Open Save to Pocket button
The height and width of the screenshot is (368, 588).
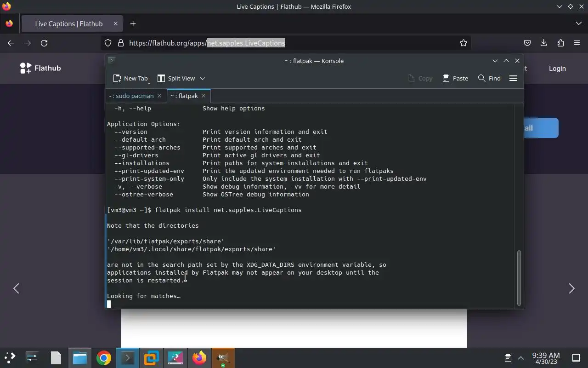click(527, 43)
